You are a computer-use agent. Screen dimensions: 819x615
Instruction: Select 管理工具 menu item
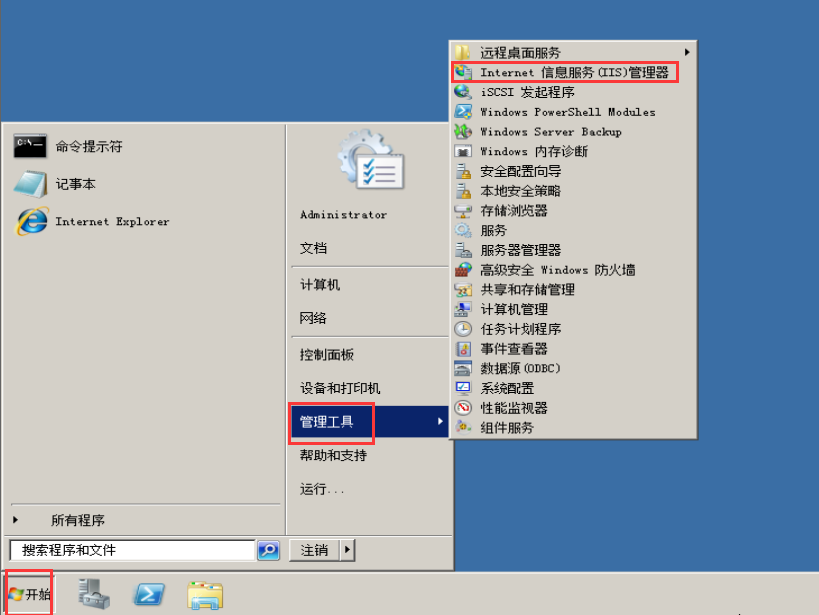(x=370, y=421)
